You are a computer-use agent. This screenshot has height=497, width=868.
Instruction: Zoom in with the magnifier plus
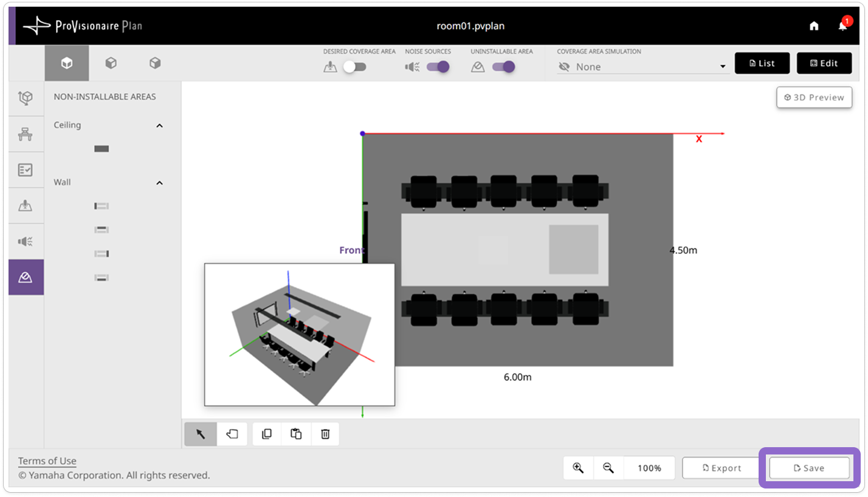578,468
